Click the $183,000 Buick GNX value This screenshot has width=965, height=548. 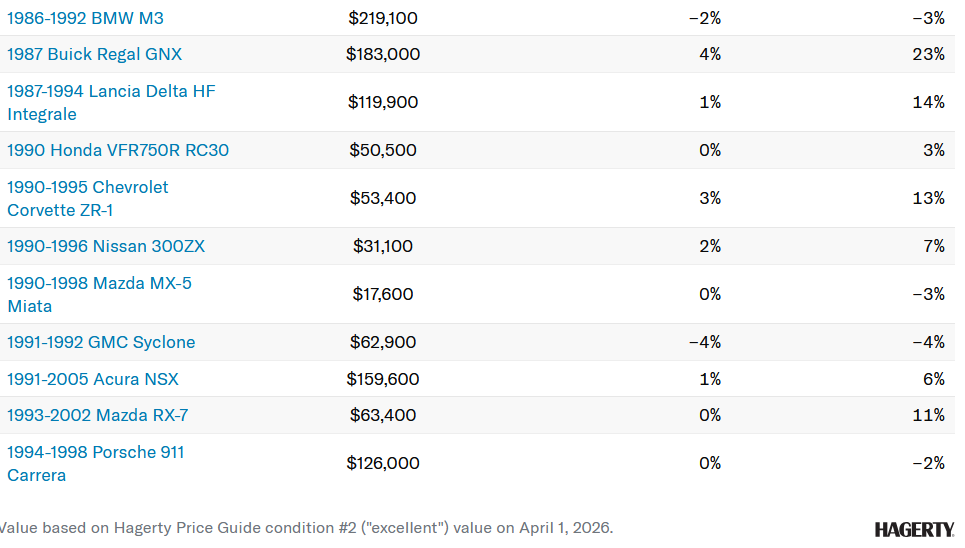(x=383, y=54)
